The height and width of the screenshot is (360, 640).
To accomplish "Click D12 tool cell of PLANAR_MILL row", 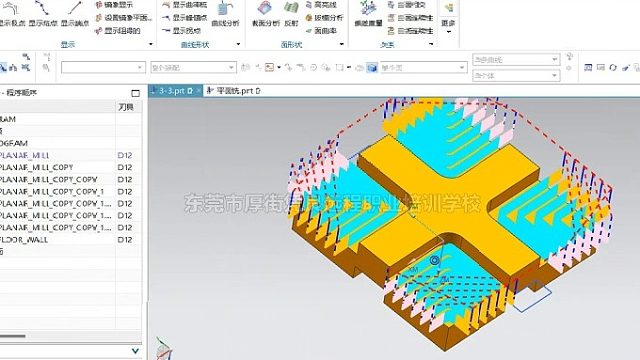I will pos(125,156).
